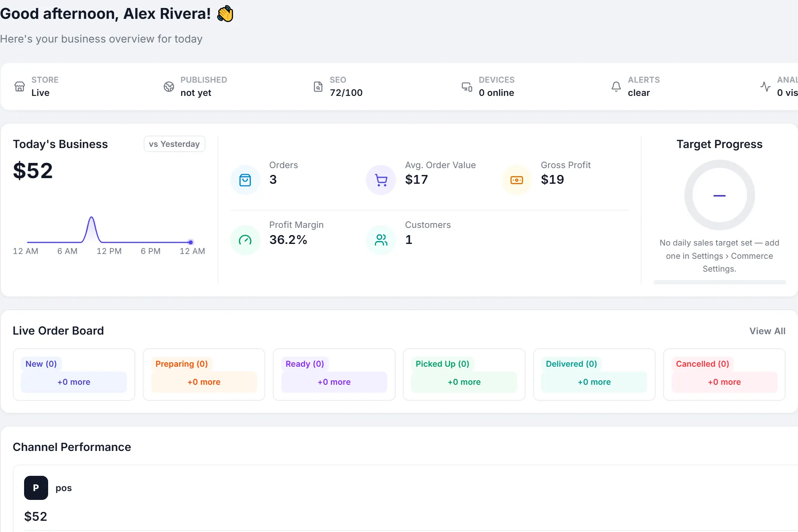Click the Channel Performance heading
798x532 pixels.
click(72, 447)
